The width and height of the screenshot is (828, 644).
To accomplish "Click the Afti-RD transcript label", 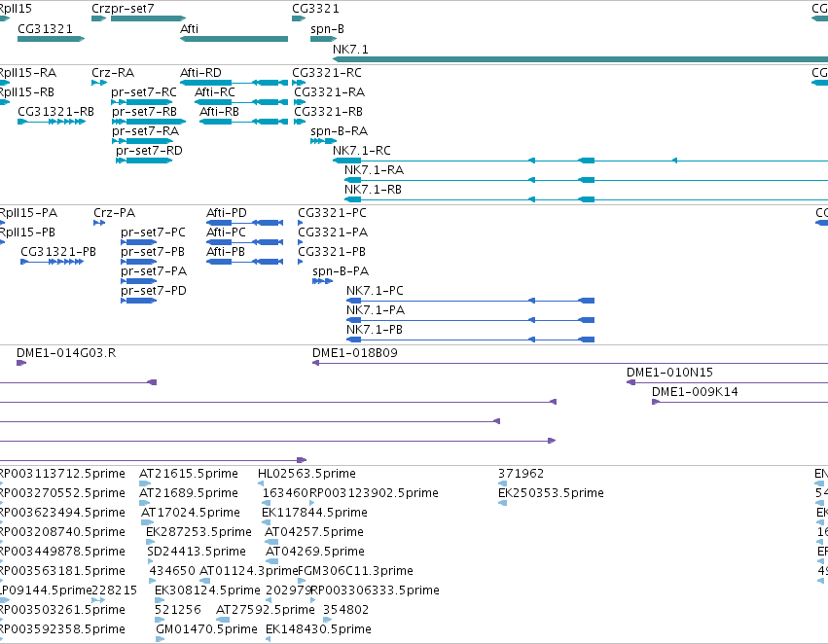I will click(x=200, y=73).
